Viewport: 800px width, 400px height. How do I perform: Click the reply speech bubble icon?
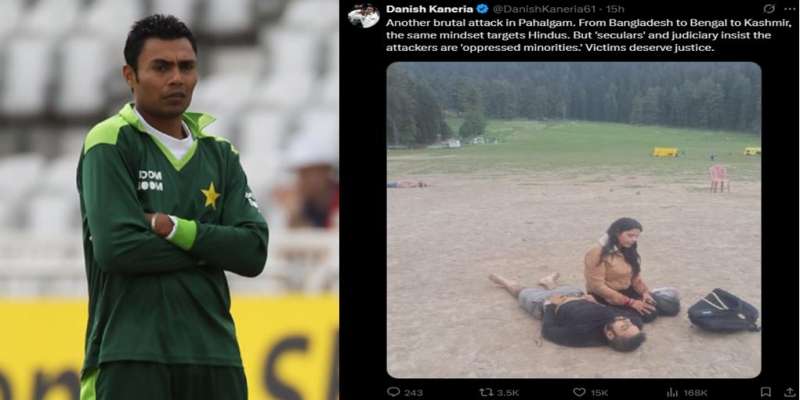pos(393,392)
